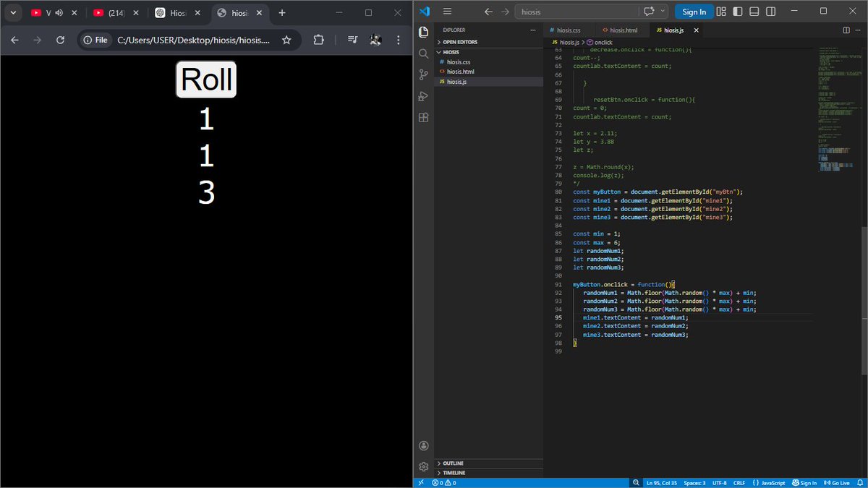The width and height of the screenshot is (868, 488).
Task: Open the Accounts icon in the activity bar
Action: coord(424,446)
